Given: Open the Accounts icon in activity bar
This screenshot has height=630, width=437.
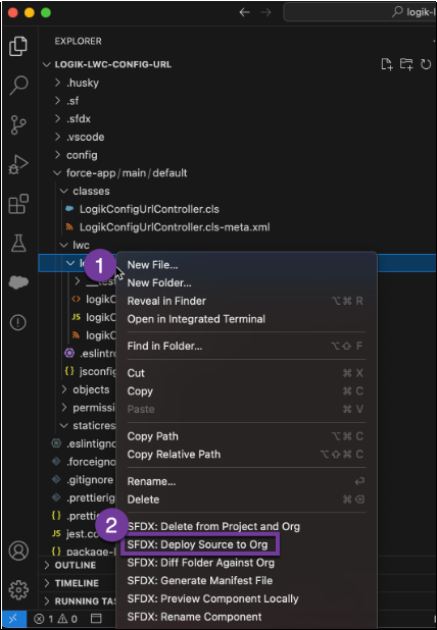Looking at the screenshot, I should click(18, 550).
